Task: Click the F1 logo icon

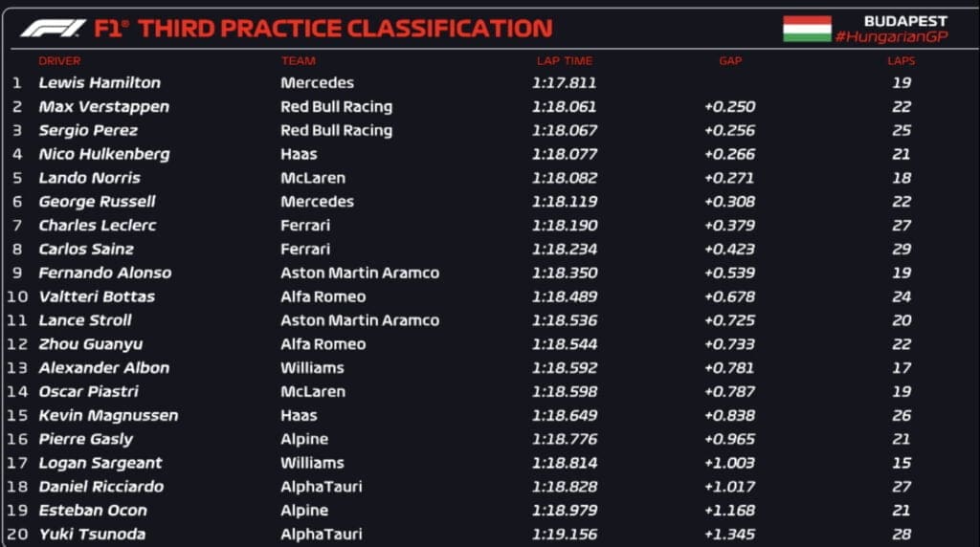Action: (53, 29)
